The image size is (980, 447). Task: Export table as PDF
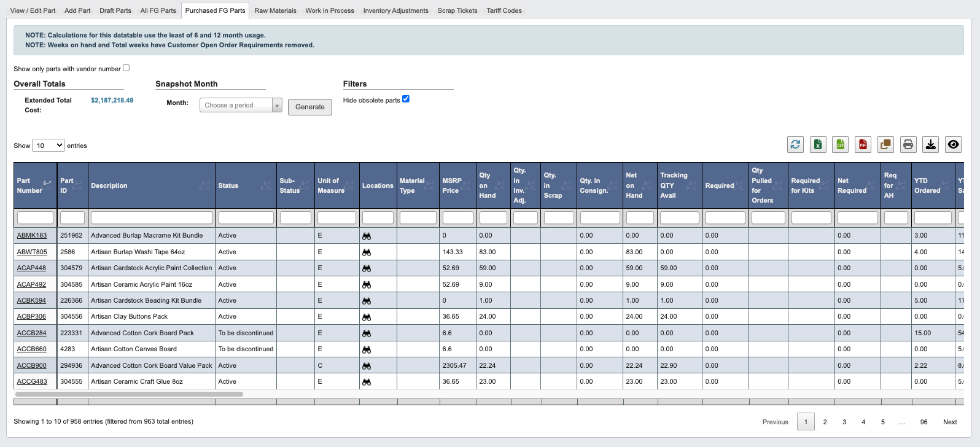(863, 144)
